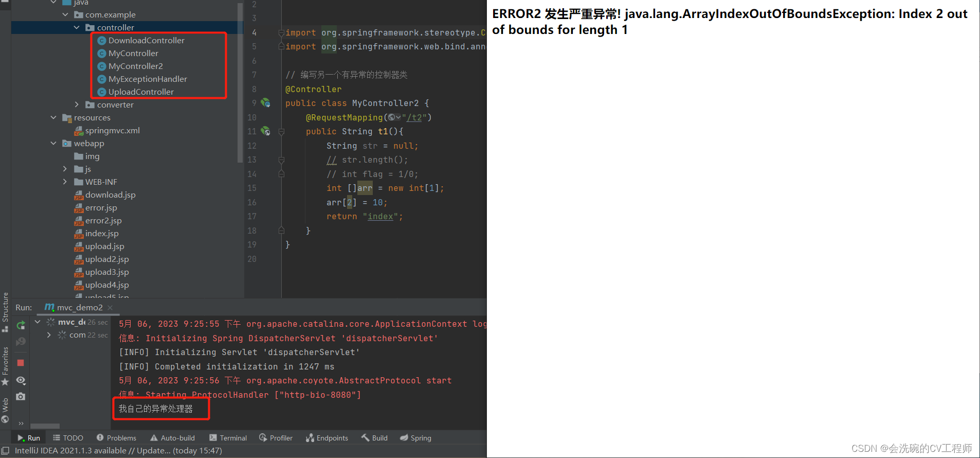Click the 我自己的异常处理器 console output line
The height and width of the screenshot is (458, 980).
pos(156,409)
